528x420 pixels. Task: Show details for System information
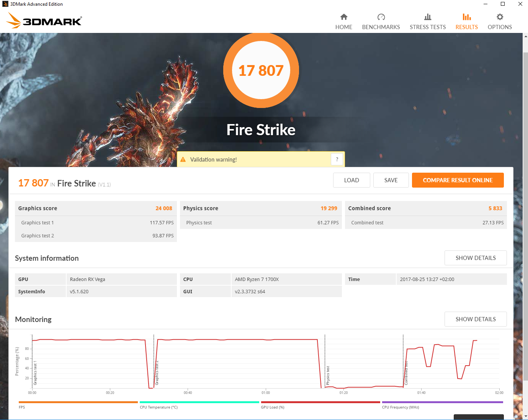(x=476, y=258)
